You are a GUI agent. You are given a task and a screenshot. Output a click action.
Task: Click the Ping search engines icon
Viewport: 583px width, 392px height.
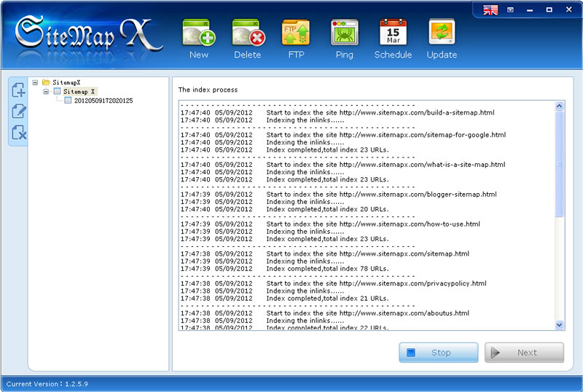coord(344,34)
